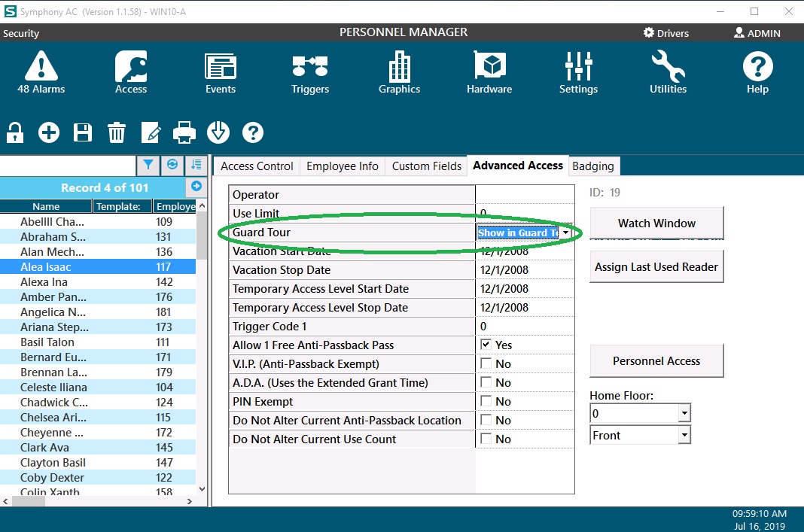Click Assign Last Used Reader button

tap(657, 266)
